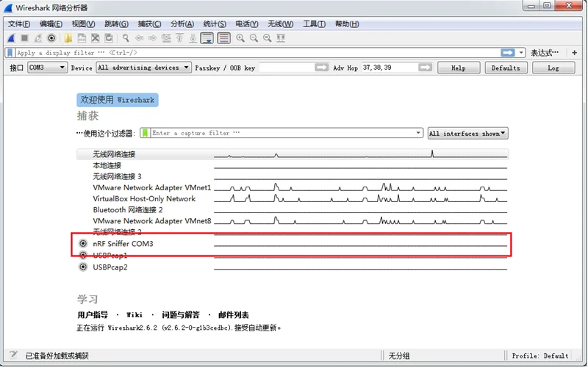Open the 文件(F) menu
The width and height of the screenshot is (588, 368).
[19, 24]
